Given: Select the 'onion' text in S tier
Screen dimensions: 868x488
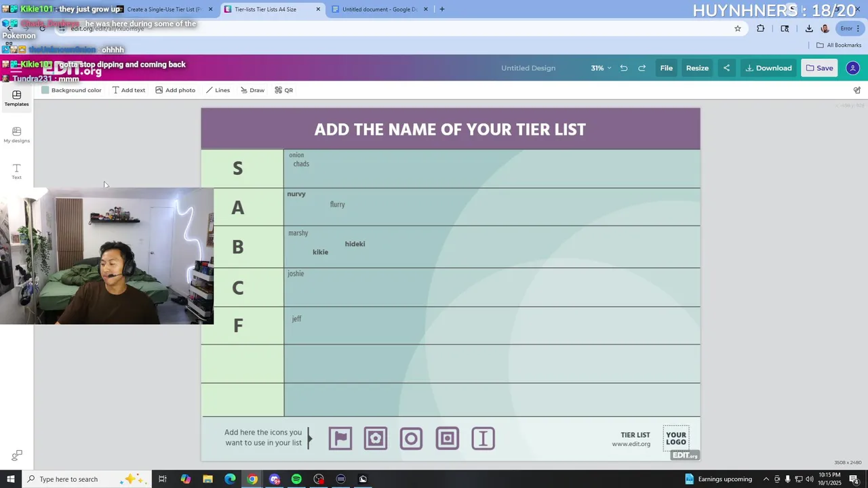Looking at the screenshot, I should [296, 155].
